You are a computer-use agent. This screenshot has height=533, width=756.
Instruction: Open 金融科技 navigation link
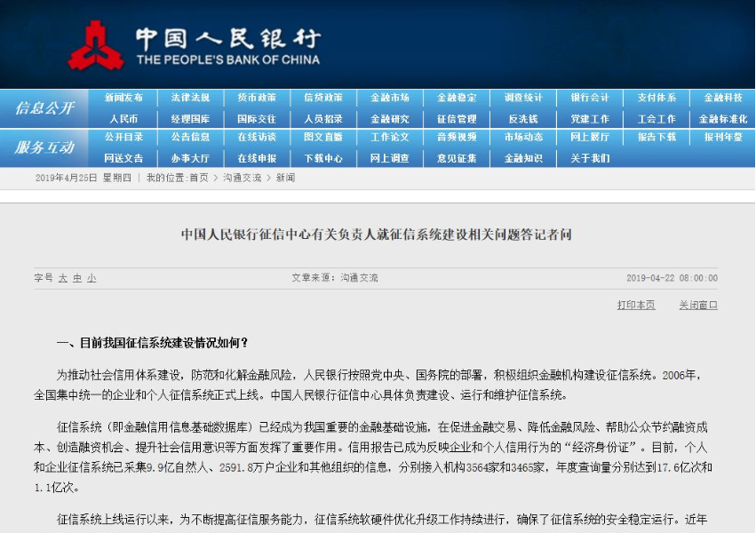point(723,98)
